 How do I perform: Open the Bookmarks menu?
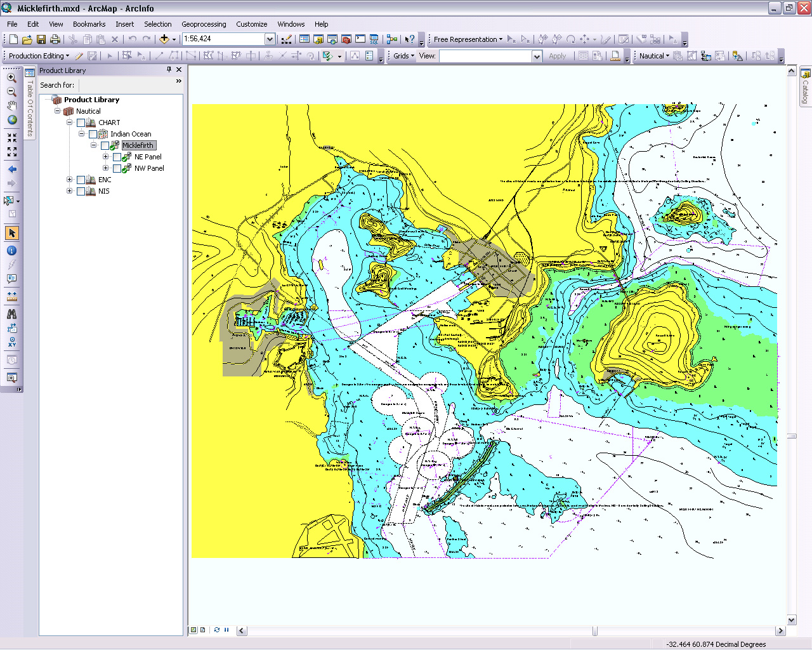[89, 24]
